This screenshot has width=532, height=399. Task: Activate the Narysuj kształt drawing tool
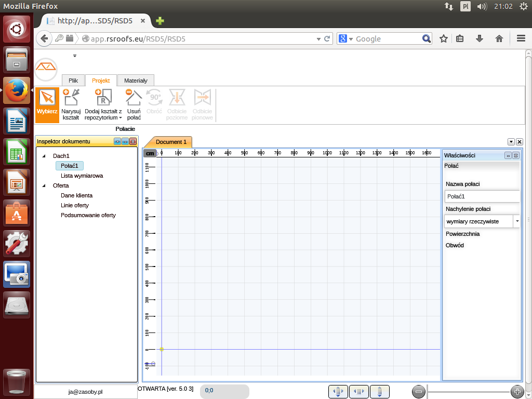71,104
